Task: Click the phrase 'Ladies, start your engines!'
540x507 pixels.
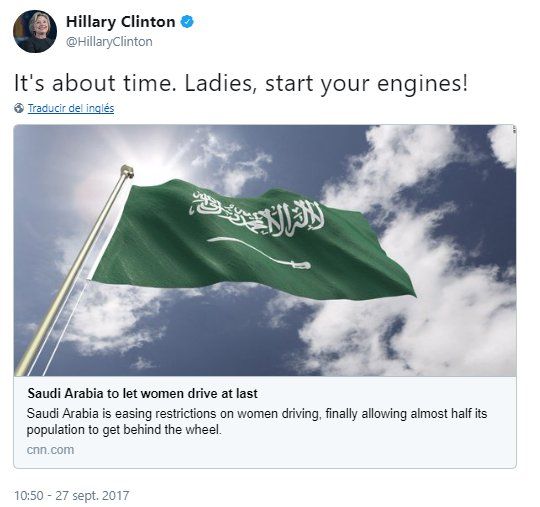Action: (326, 84)
